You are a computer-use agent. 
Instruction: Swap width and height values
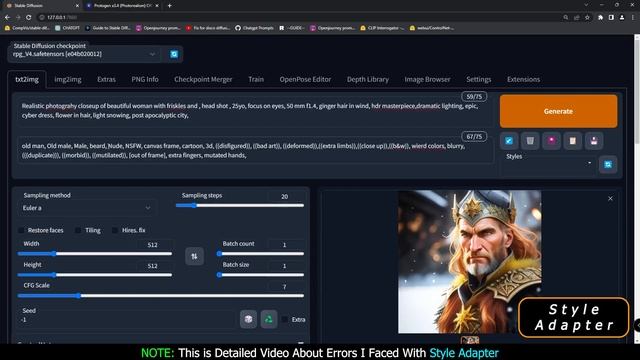point(194,256)
